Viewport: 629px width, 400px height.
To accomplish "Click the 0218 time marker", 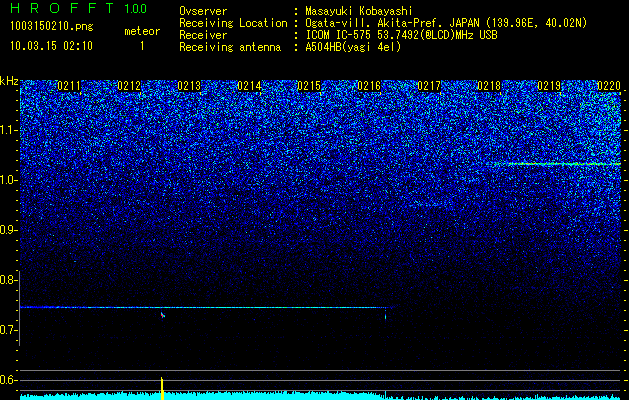I will click(489, 86).
